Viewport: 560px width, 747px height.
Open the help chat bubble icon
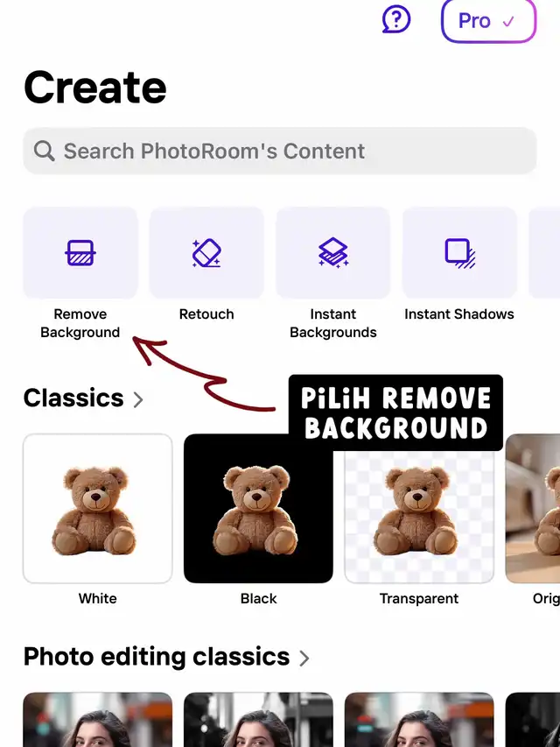(396, 19)
